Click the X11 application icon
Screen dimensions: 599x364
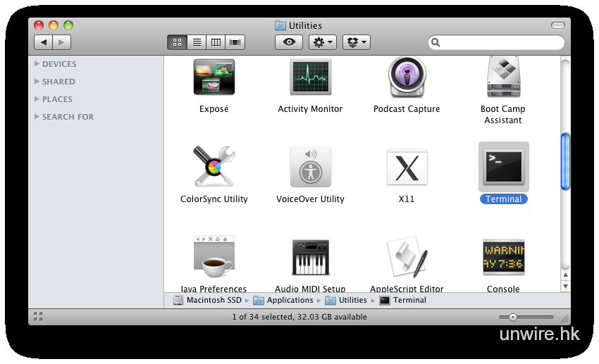407,167
